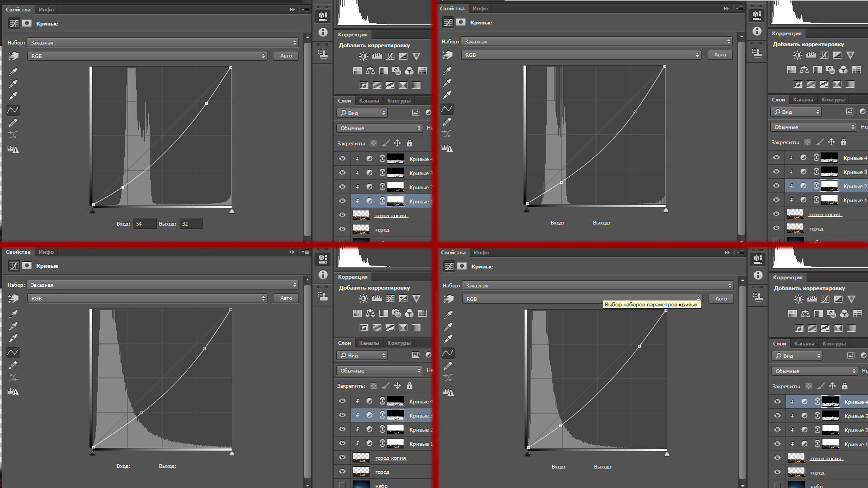Open RGB channel dropdown in Input 54 panel
Image resolution: width=868 pixels, height=488 pixels.
147,56
